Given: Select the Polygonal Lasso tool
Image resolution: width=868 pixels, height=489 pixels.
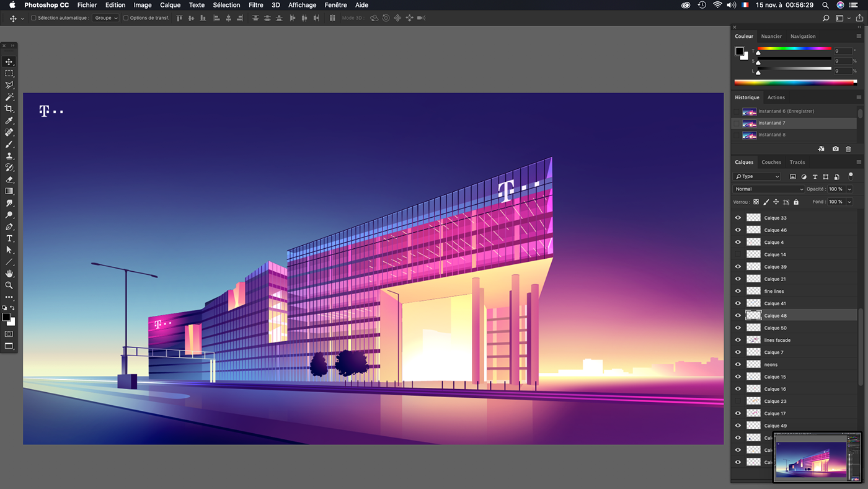Looking at the screenshot, I should (9, 86).
